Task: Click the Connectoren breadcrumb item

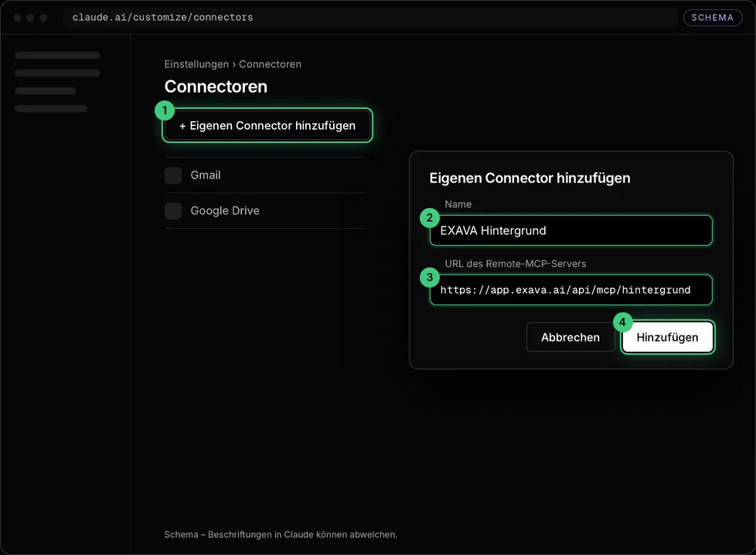Action: pyautogui.click(x=270, y=64)
